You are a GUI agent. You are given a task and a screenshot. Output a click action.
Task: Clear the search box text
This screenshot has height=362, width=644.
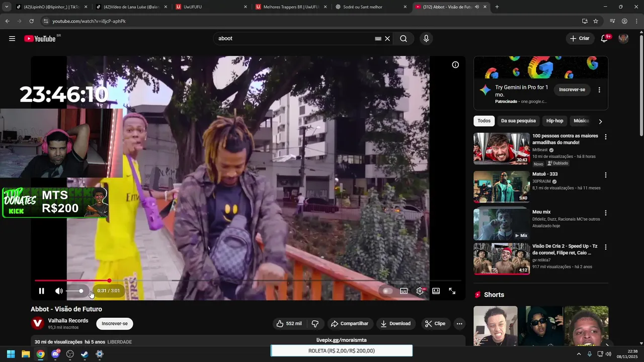(x=387, y=39)
